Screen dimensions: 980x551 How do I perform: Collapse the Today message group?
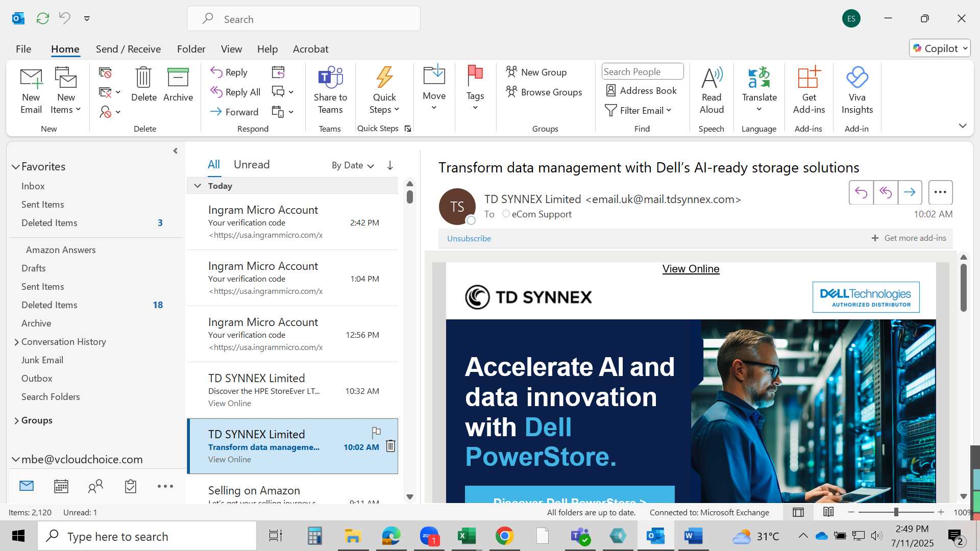pyautogui.click(x=198, y=186)
